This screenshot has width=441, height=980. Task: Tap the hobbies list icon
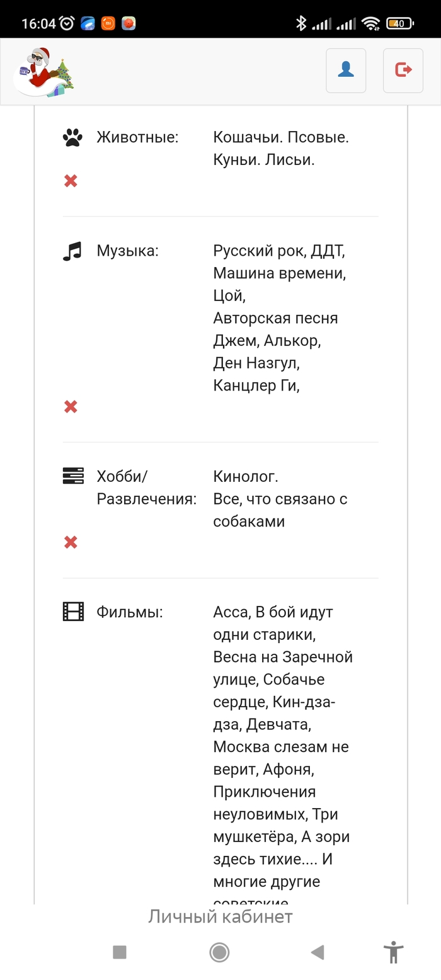click(73, 476)
